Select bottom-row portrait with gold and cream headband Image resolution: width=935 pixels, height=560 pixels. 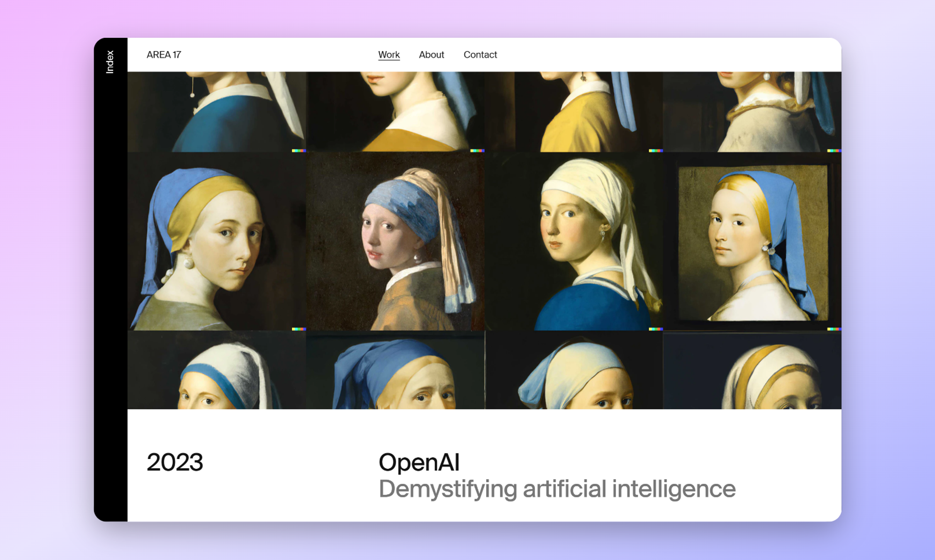[752, 370]
